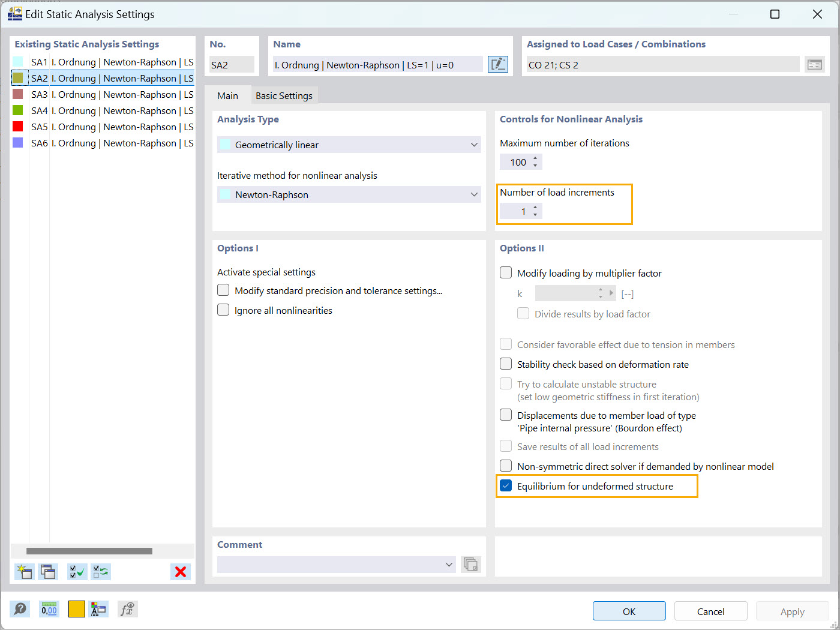
Task: Adjust decimal places using the 0.00 icon
Action: [x=49, y=609]
